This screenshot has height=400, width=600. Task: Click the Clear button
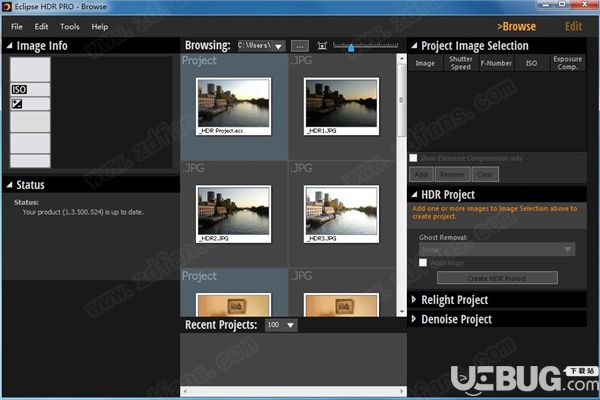pos(485,175)
